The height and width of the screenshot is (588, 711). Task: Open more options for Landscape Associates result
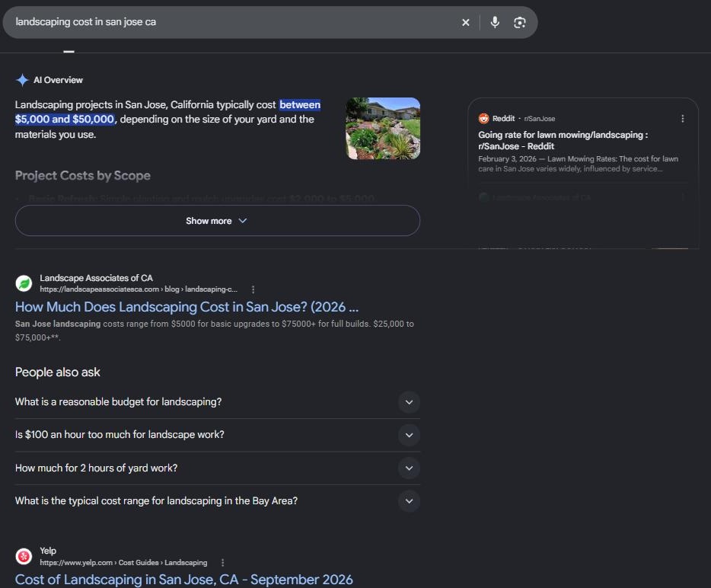(253, 289)
